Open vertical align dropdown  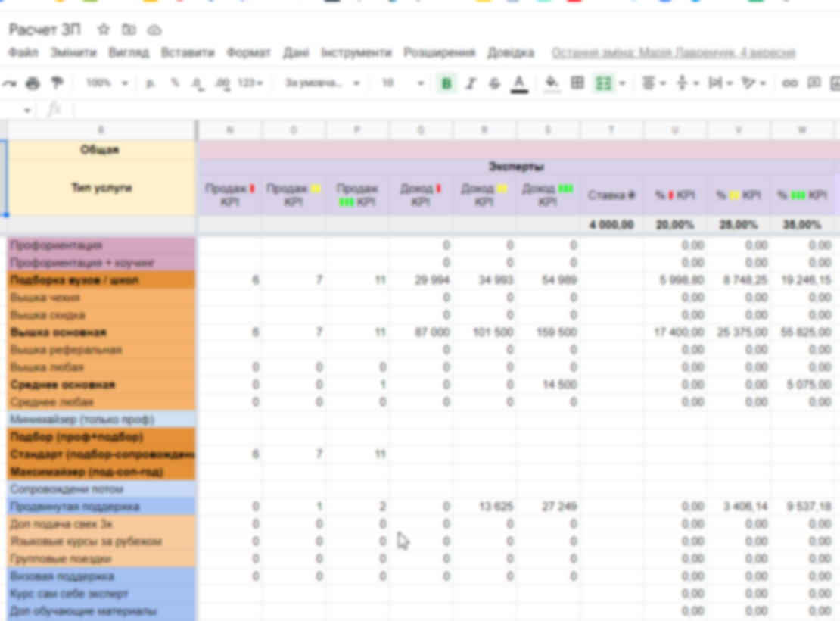[688, 83]
